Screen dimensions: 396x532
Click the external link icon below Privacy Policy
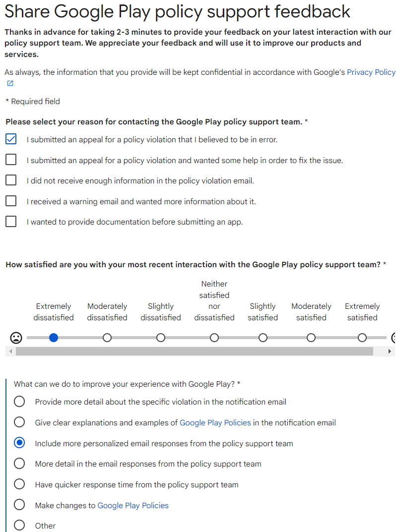point(10,83)
